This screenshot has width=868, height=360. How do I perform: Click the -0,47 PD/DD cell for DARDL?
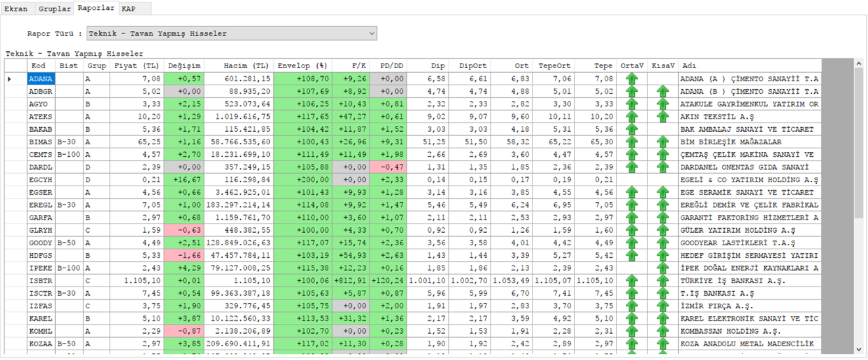pyautogui.click(x=389, y=167)
